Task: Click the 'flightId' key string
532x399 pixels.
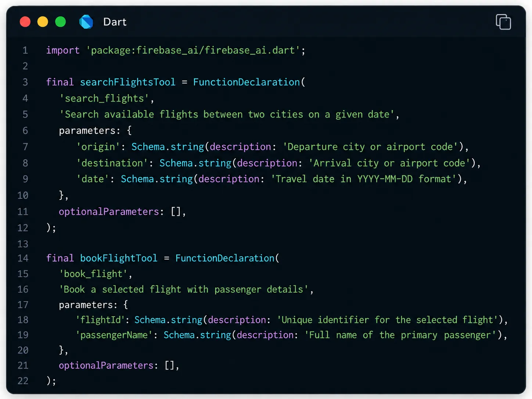Action: click(x=100, y=320)
